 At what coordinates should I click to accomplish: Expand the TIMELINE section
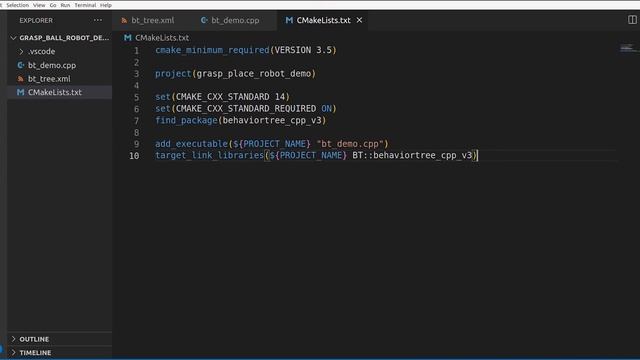(x=60, y=353)
